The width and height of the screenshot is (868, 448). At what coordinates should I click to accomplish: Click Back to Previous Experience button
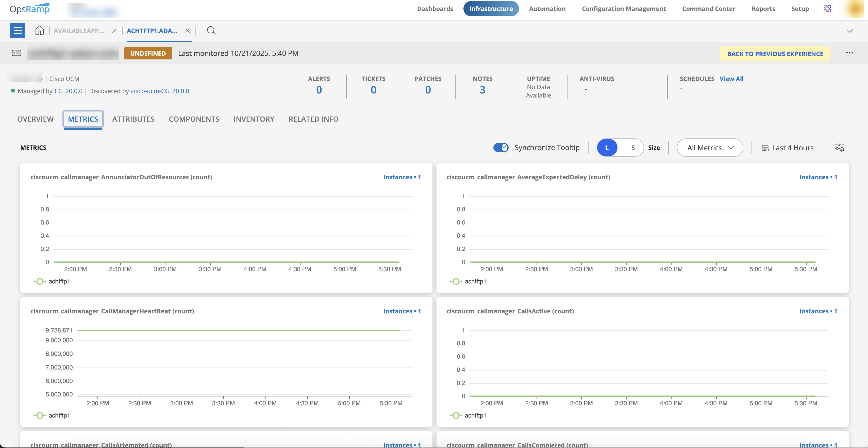pyautogui.click(x=775, y=54)
